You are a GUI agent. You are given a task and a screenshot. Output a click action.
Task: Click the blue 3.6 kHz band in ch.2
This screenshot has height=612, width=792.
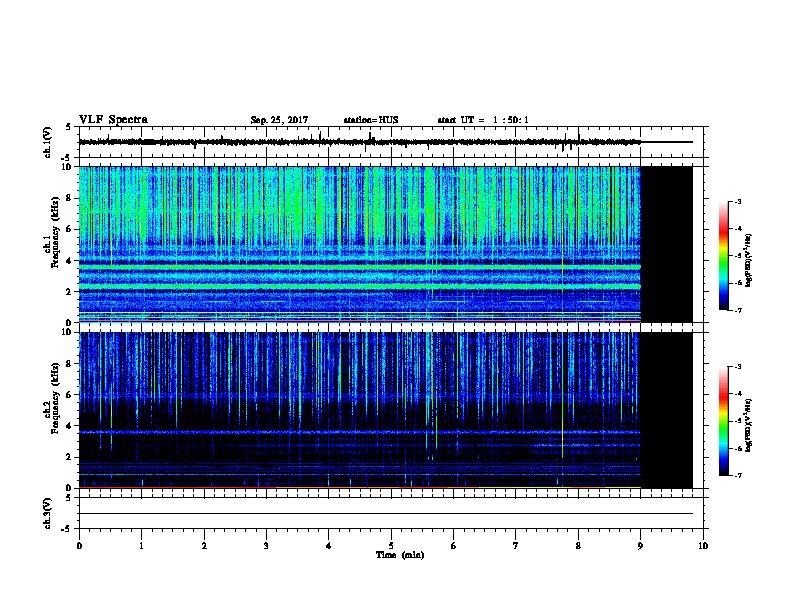click(360, 432)
